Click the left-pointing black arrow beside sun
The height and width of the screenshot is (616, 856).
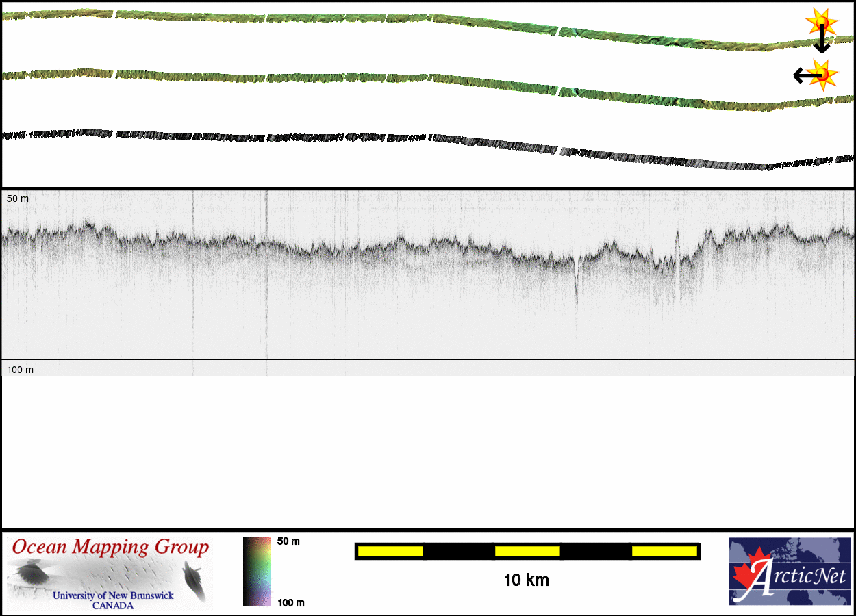[801, 75]
